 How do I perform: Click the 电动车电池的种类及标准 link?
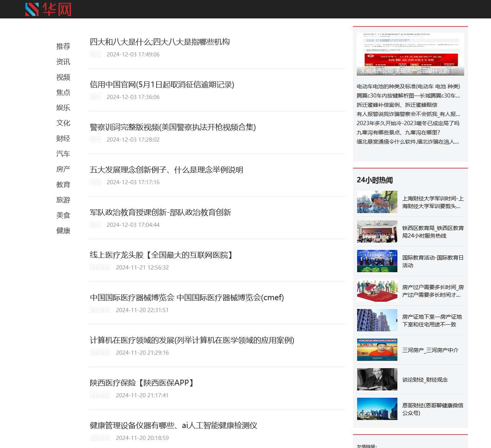click(x=408, y=86)
